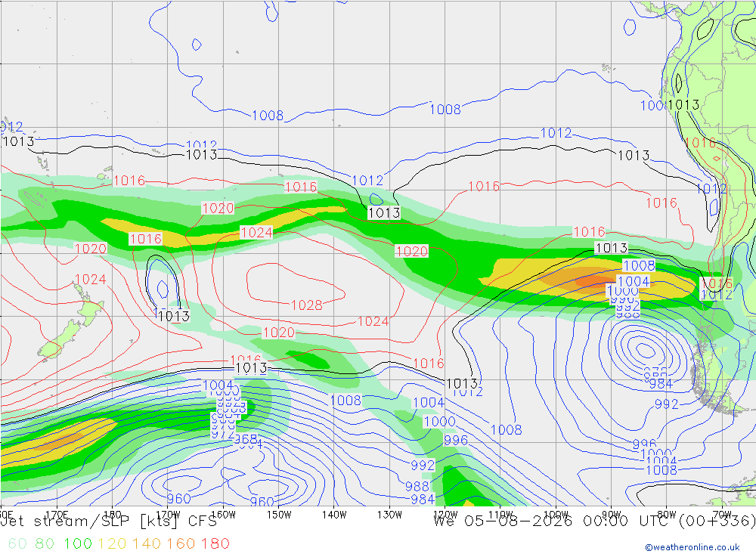Click the 'Jet stream/SLP [kts] CFS' title
The image size is (756, 554).
tap(108, 522)
